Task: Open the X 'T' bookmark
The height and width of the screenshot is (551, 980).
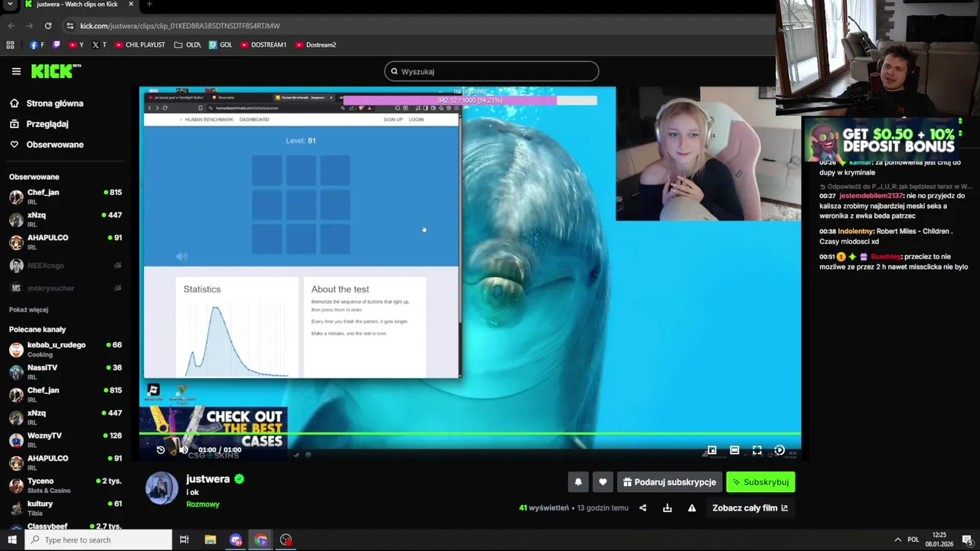Action: pos(99,45)
